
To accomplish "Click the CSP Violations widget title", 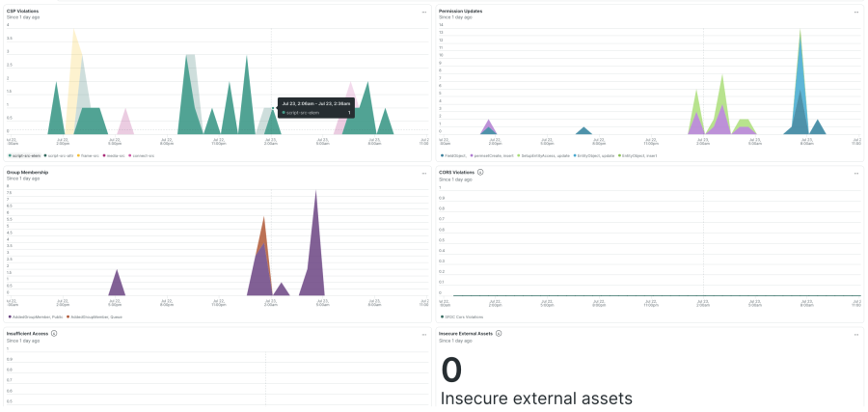I will click(x=22, y=11).
